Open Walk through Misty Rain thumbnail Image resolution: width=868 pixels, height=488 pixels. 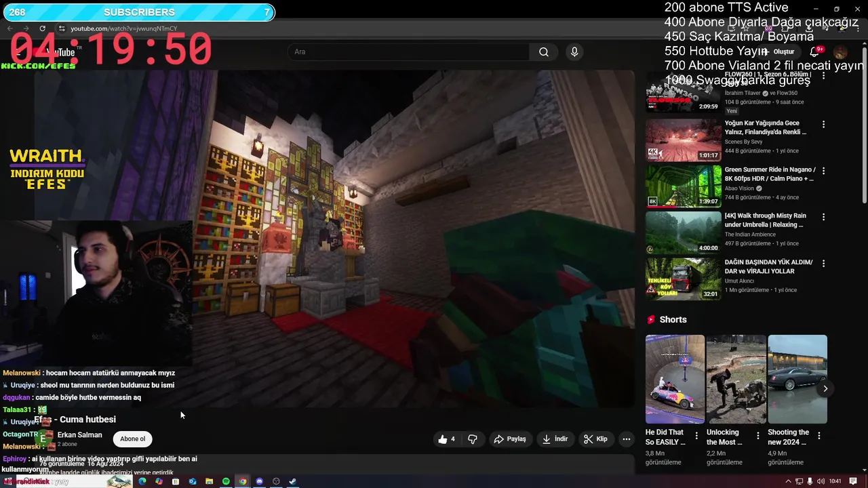click(x=683, y=232)
